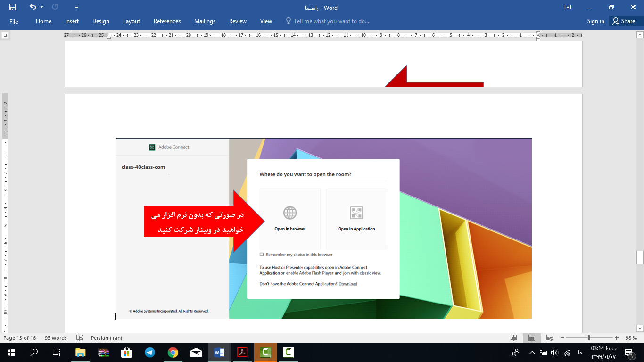The width and height of the screenshot is (644, 362).
Task: Click the zoom slider handle
Action: 589,338
